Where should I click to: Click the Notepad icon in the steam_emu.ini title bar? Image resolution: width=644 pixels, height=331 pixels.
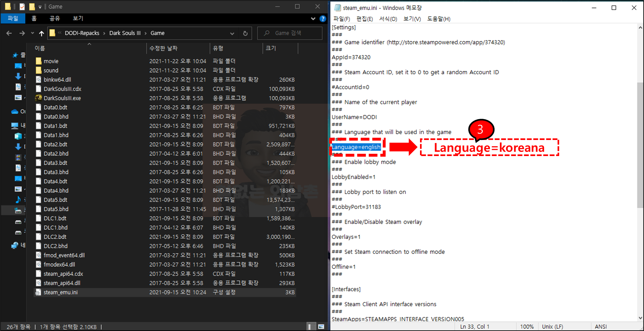click(337, 8)
